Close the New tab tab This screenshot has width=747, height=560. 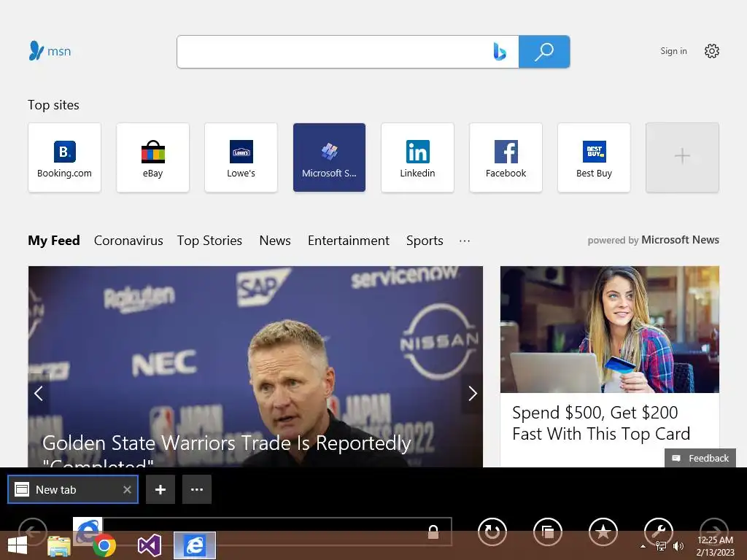127,489
